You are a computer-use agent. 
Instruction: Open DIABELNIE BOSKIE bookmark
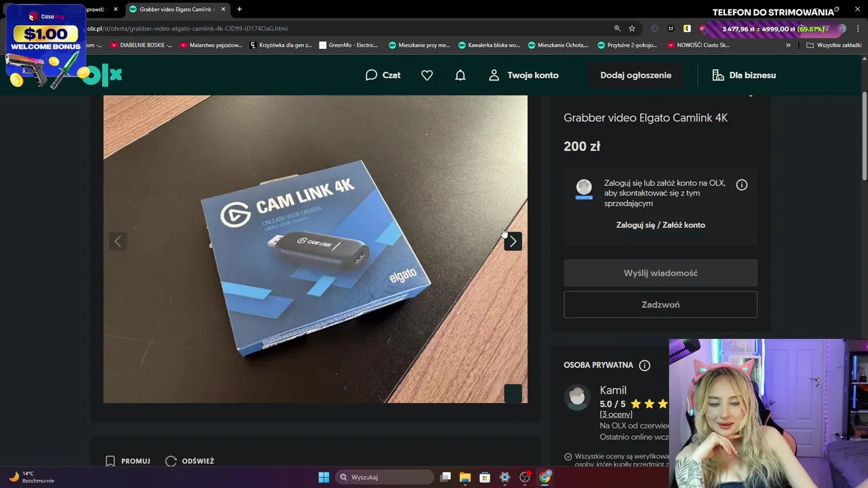141,45
